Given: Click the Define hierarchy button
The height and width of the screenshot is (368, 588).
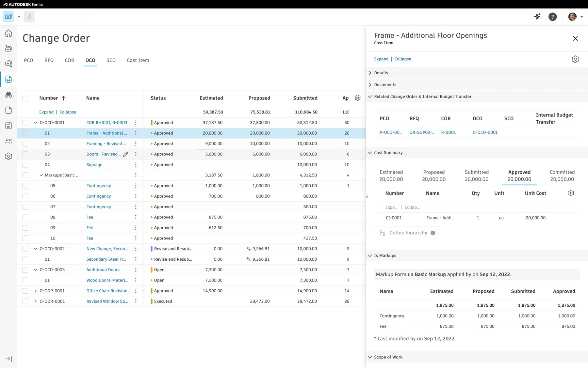Looking at the screenshot, I should click(x=407, y=233).
